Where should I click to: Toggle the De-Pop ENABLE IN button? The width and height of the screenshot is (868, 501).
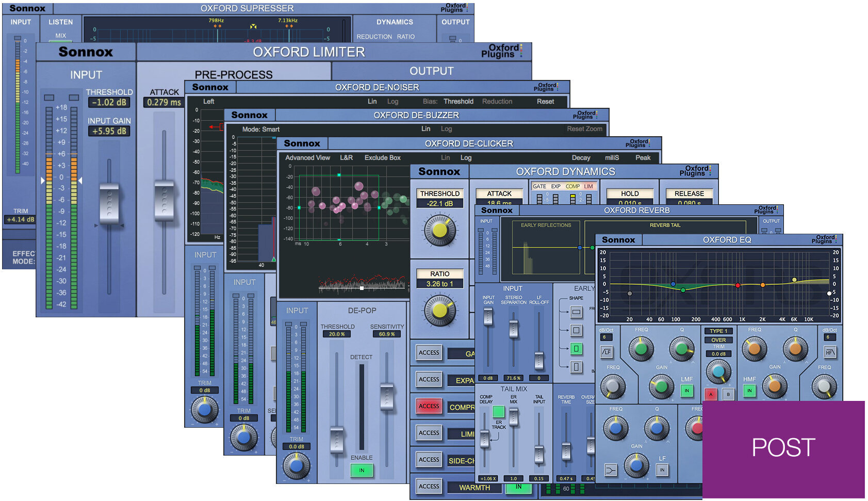362,470
